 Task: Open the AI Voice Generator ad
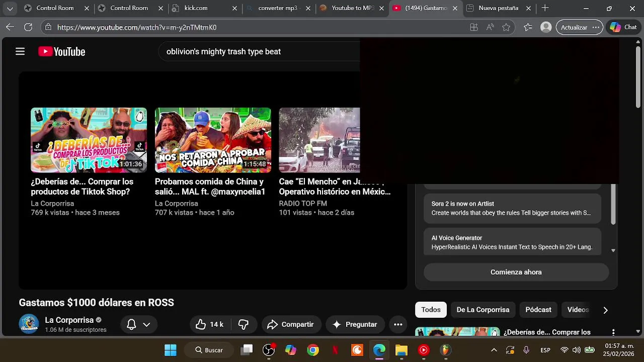512,242
